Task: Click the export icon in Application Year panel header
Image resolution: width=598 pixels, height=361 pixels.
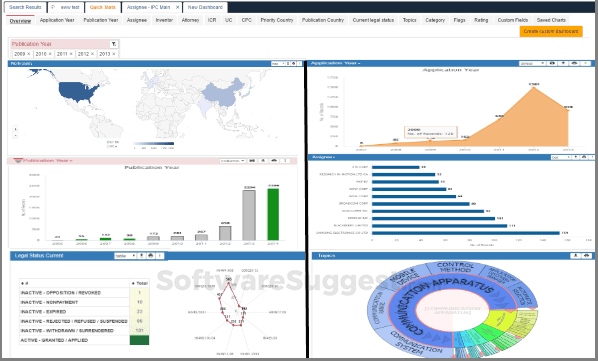Action: pos(563,63)
